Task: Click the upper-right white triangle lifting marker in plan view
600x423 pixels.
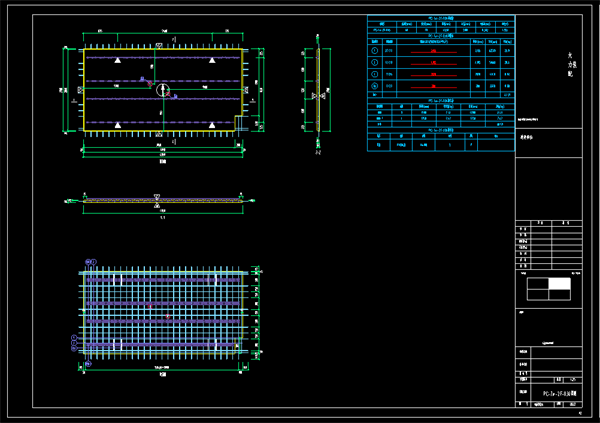Action: (212, 60)
